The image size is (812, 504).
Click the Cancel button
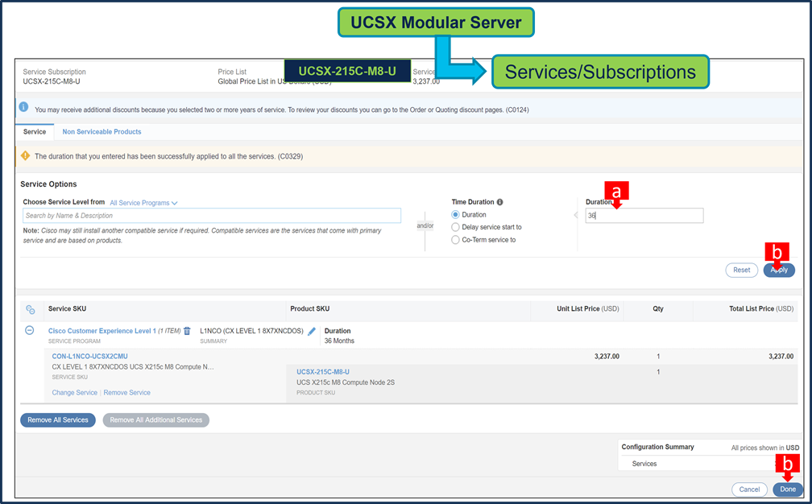click(x=749, y=489)
